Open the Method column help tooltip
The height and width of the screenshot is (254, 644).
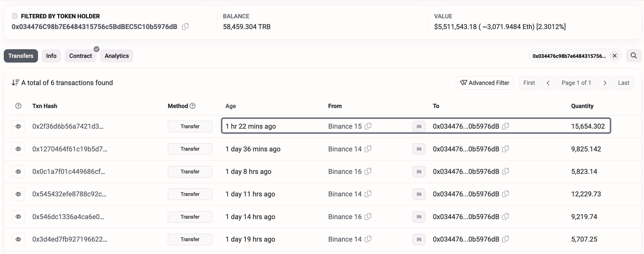(192, 106)
